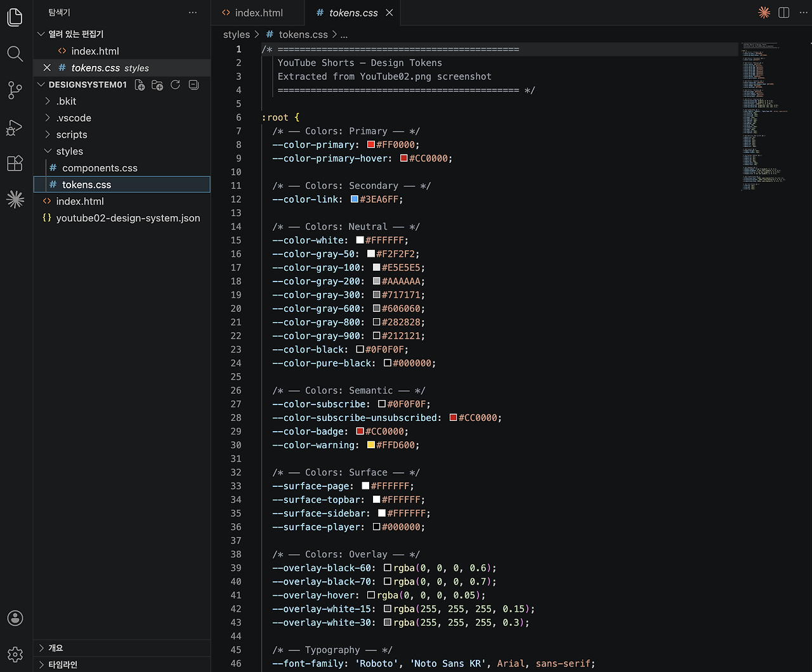Image resolution: width=812 pixels, height=672 pixels.
Task: Collapse all folders in explorer
Action: (193, 85)
